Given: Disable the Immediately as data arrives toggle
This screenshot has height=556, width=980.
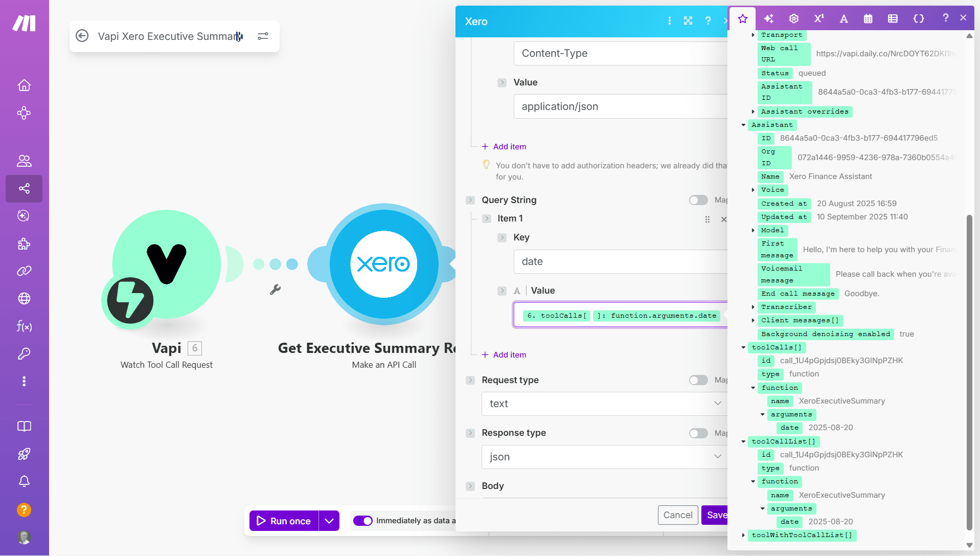Looking at the screenshot, I should (x=363, y=521).
